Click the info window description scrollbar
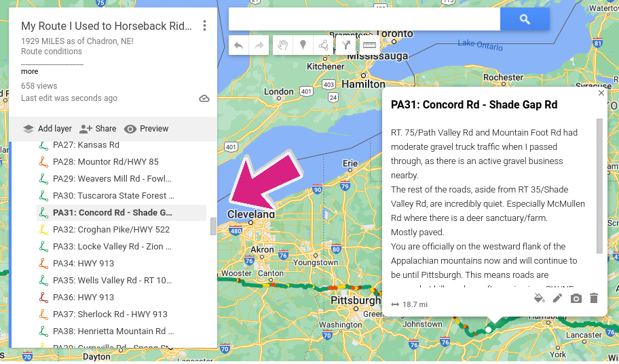This screenshot has width=619, height=364. [599, 186]
